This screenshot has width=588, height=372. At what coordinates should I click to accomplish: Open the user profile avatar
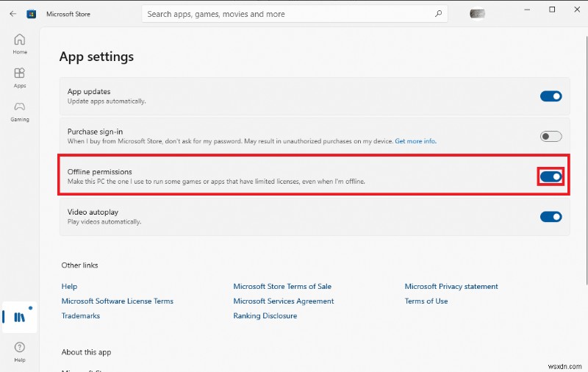coord(477,13)
